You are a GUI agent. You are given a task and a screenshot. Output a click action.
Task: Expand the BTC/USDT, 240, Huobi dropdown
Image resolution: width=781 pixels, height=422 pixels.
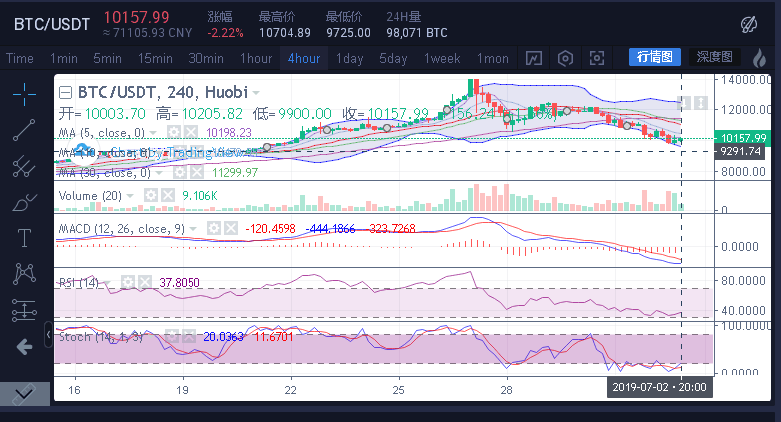point(256,93)
